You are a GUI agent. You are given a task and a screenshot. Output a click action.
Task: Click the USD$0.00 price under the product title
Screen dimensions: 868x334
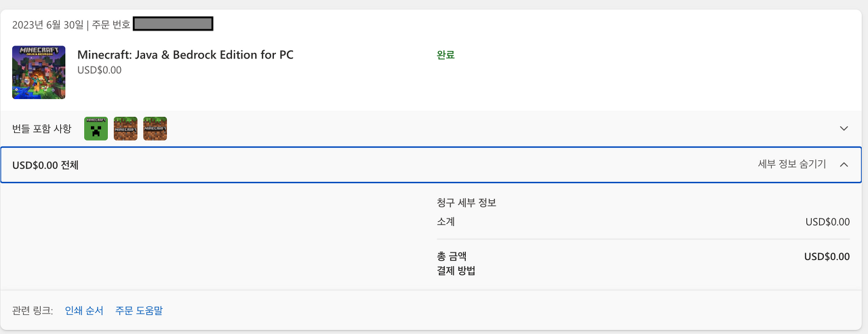click(99, 70)
